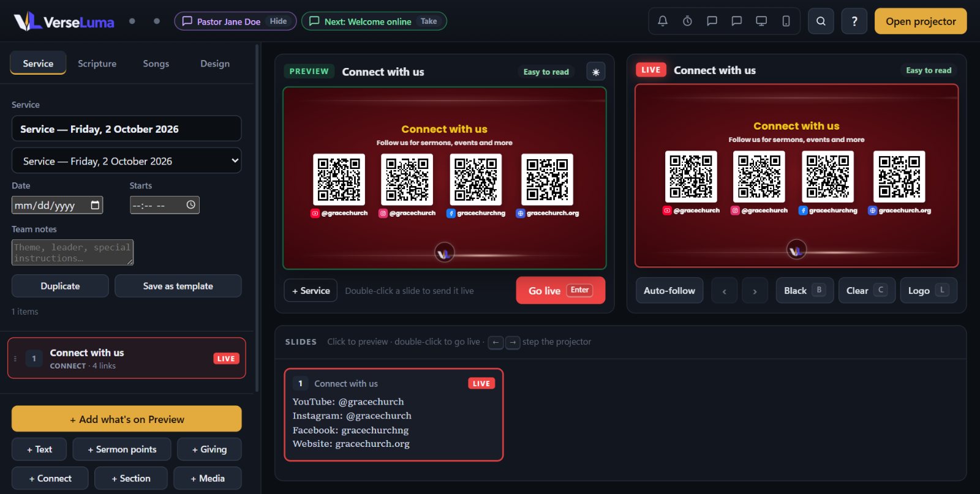The height and width of the screenshot is (494, 980).
Task: Click the Open projector button
Action: (921, 21)
